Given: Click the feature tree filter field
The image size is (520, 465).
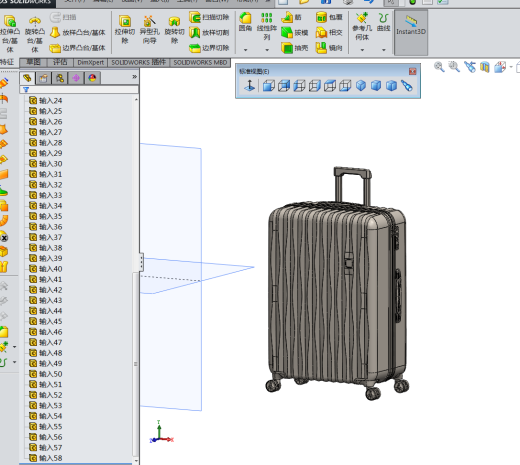Looking at the screenshot, I should tap(79, 89).
